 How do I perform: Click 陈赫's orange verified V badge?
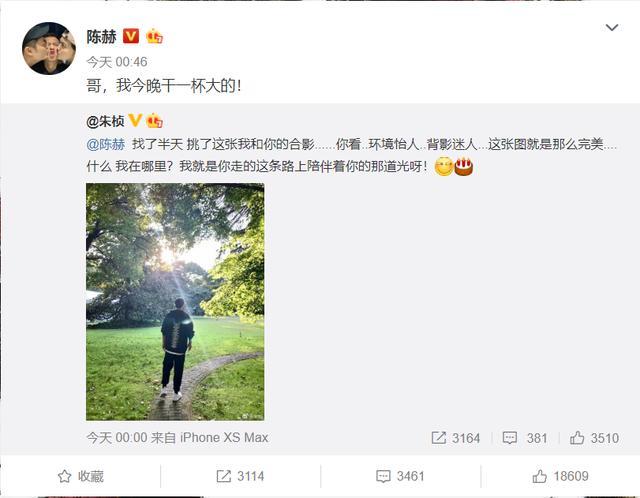(x=131, y=36)
